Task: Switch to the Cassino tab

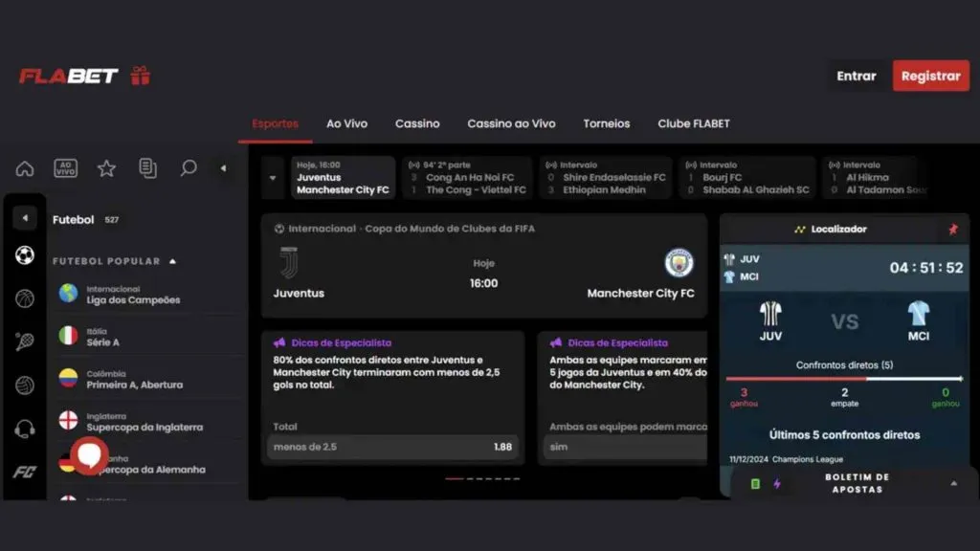Action: click(417, 123)
